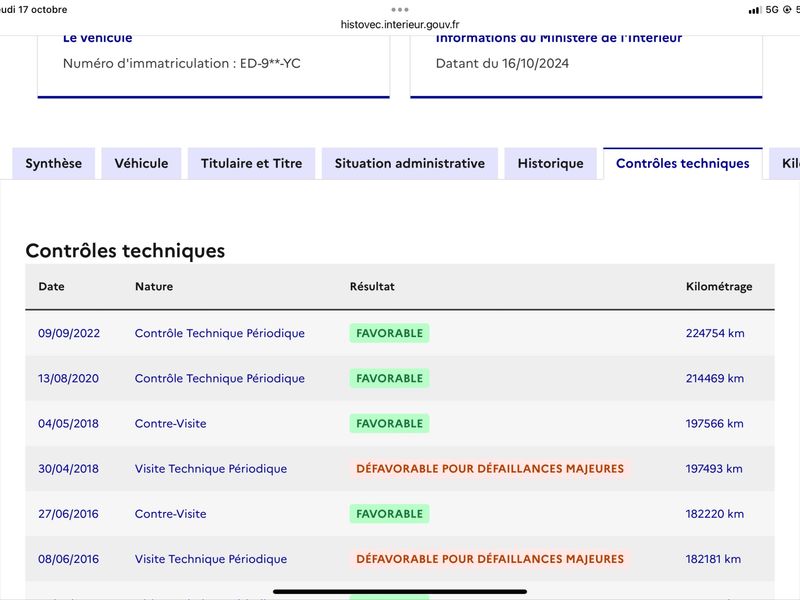Screen dimensions: 800x600
Task: Click the 182181 km value
Action: 713,559
